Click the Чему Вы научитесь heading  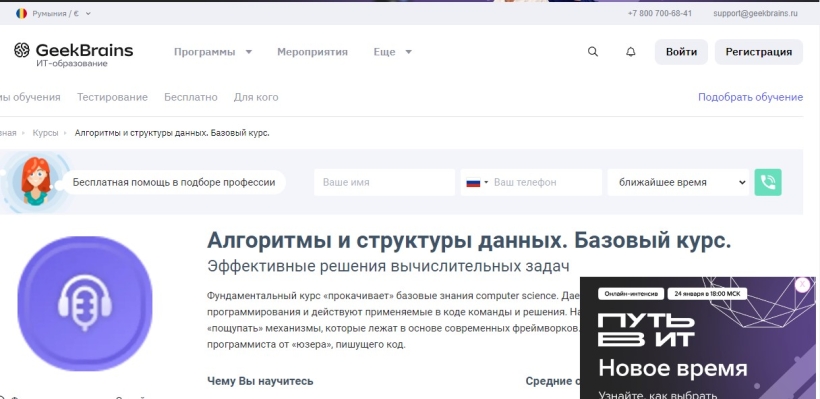[260, 381]
